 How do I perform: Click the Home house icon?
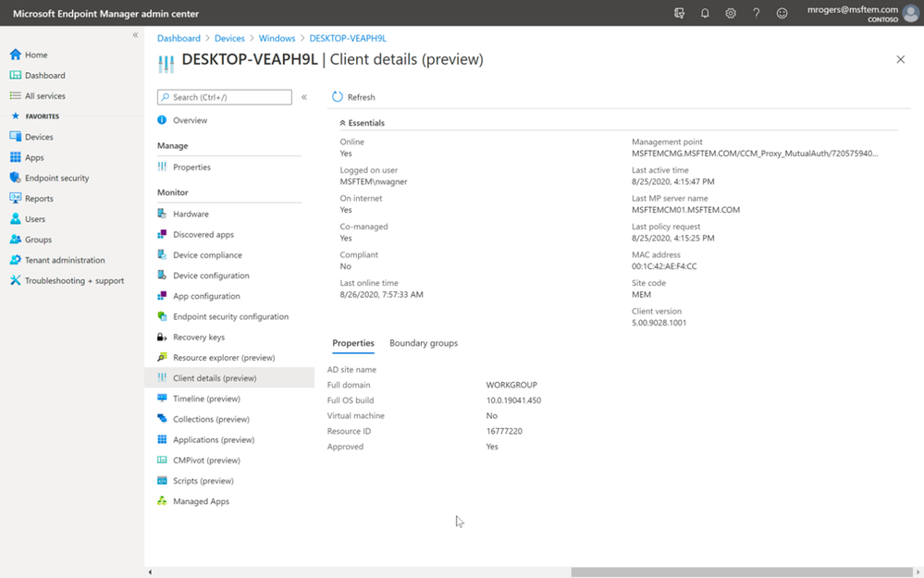[x=16, y=55]
